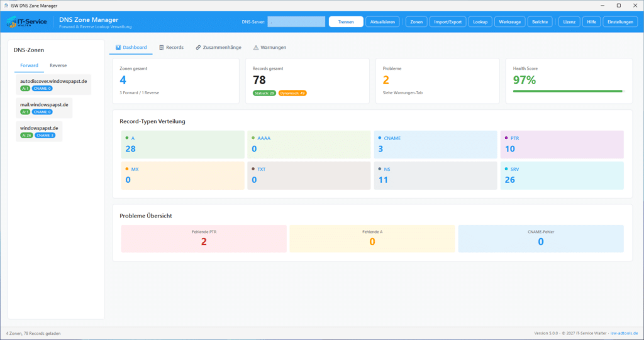Open the isw-adtools.de link
This screenshot has height=340, width=644.
pyautogui.click(x=624, y=334)
